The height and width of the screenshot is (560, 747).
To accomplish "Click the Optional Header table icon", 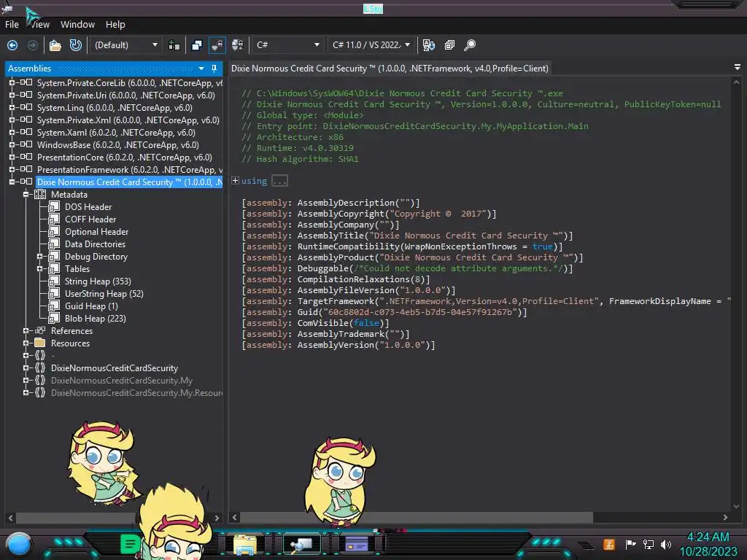I will 54,231.
